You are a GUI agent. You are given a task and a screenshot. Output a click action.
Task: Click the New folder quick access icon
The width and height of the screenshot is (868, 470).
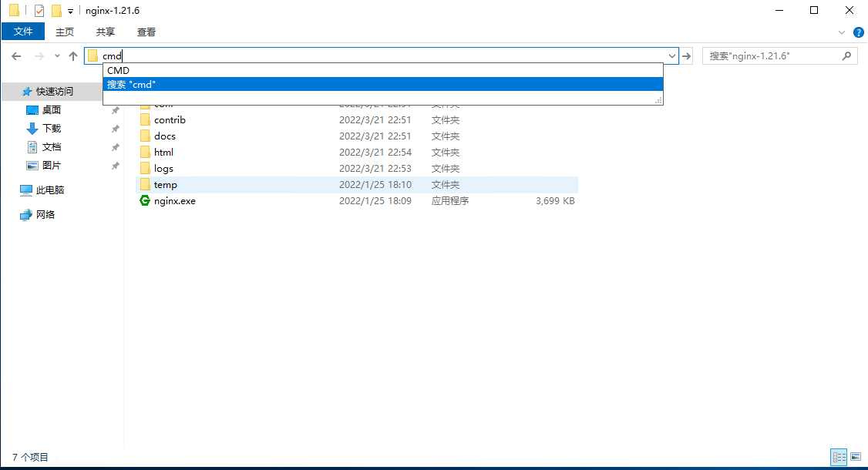click(x=56, y=11)
